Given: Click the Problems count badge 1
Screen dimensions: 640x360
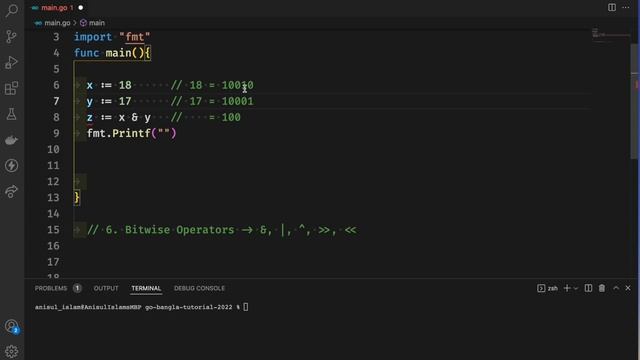Looking at the screenshot, I should (77, 288).
